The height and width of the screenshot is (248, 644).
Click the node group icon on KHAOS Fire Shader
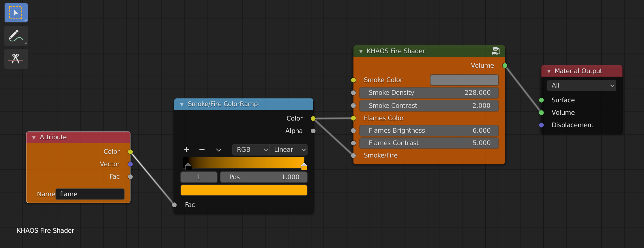(x=496, y=51)
